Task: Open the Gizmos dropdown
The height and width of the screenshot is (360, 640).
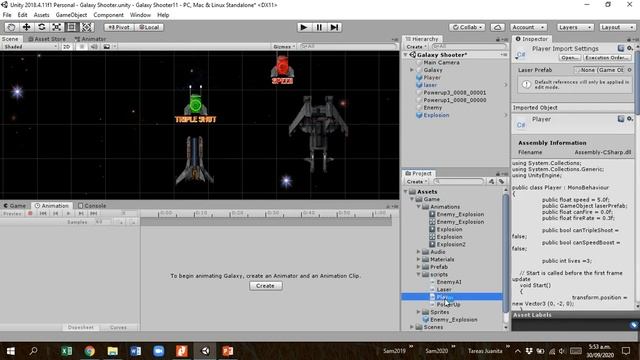Action: (284, 47)
